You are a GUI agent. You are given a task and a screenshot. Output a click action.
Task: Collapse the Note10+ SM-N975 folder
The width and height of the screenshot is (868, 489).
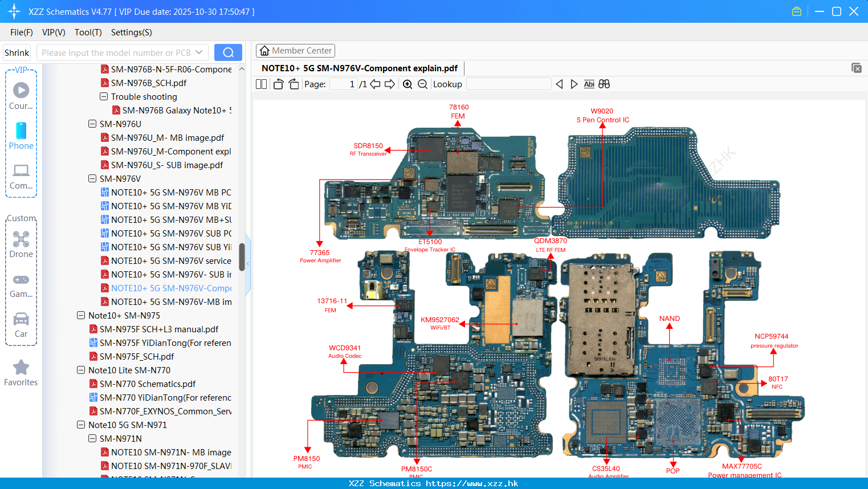(81, 315)
